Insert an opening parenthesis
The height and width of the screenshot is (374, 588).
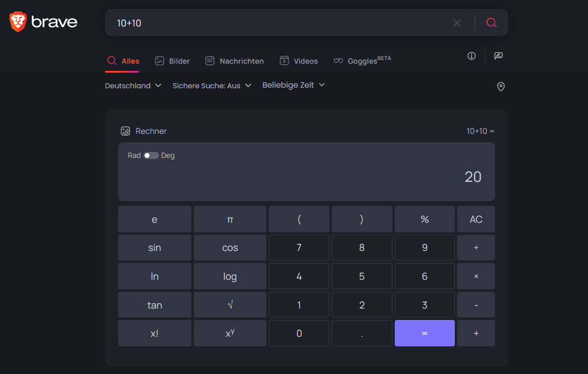tap(299, 219)
